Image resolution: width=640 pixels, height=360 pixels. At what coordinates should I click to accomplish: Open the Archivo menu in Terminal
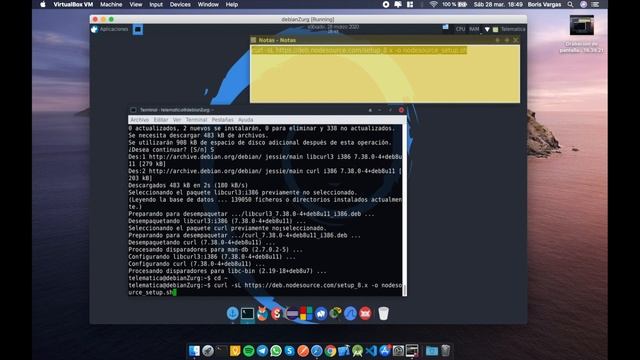point(140,120)
